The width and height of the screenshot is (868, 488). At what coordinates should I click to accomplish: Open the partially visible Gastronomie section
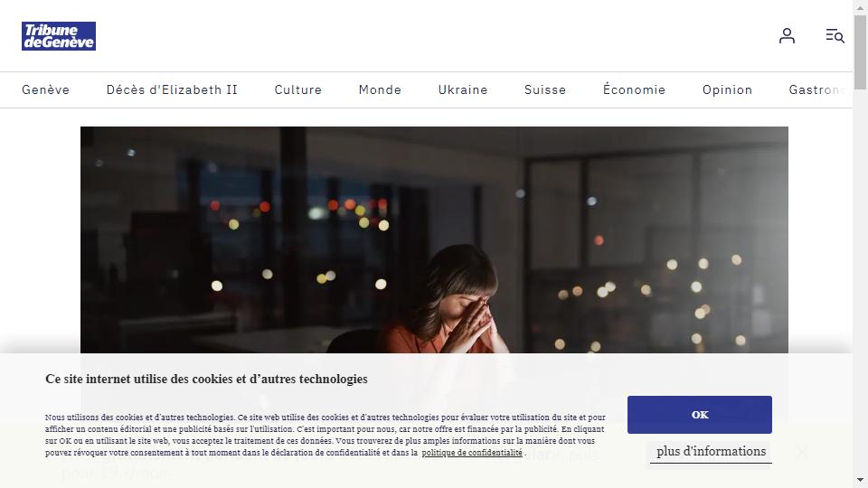tap(817, 89)
